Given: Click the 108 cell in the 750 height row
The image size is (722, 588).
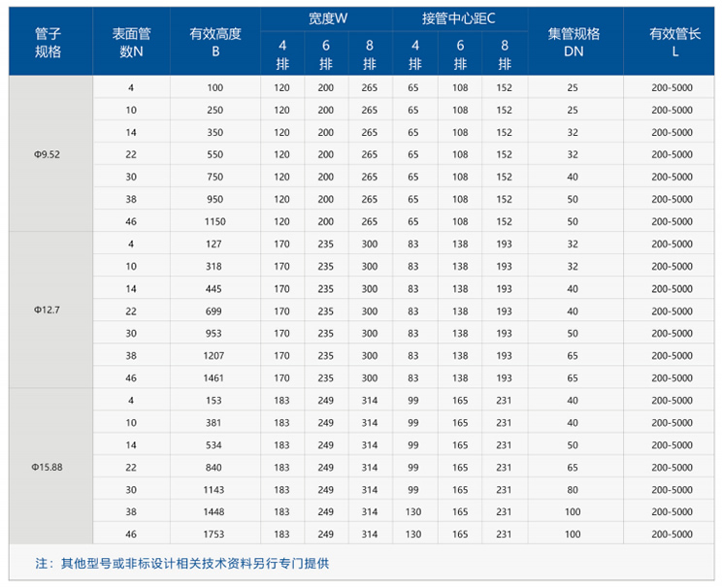Looking at the screenshot, I should tap(460, 177).
